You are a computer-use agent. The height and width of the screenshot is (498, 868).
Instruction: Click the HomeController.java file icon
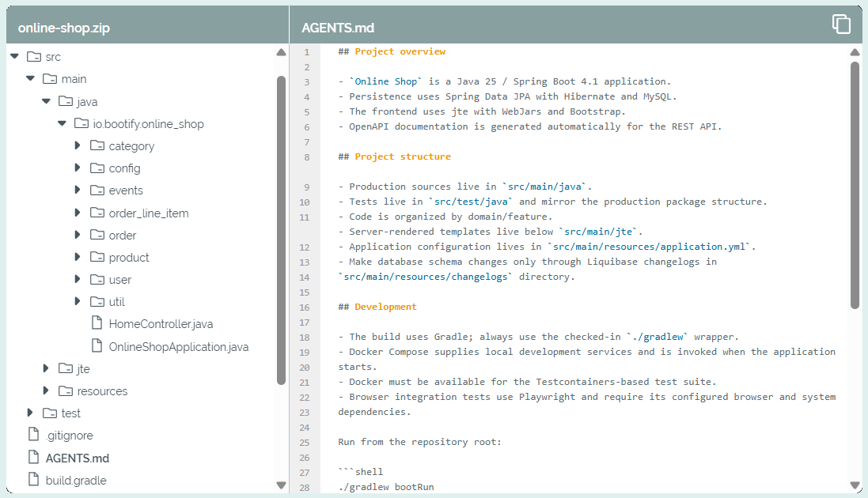click(x=97, y=323)
